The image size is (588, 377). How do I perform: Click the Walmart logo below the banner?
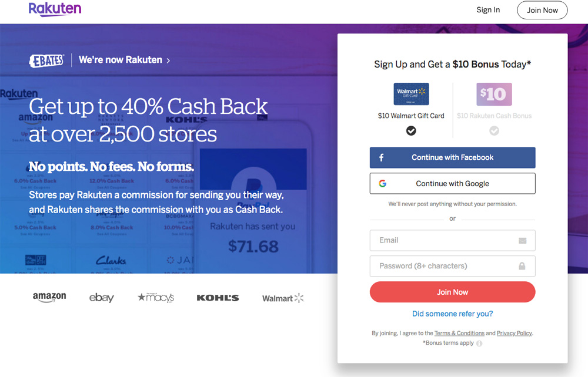(283, 298)
